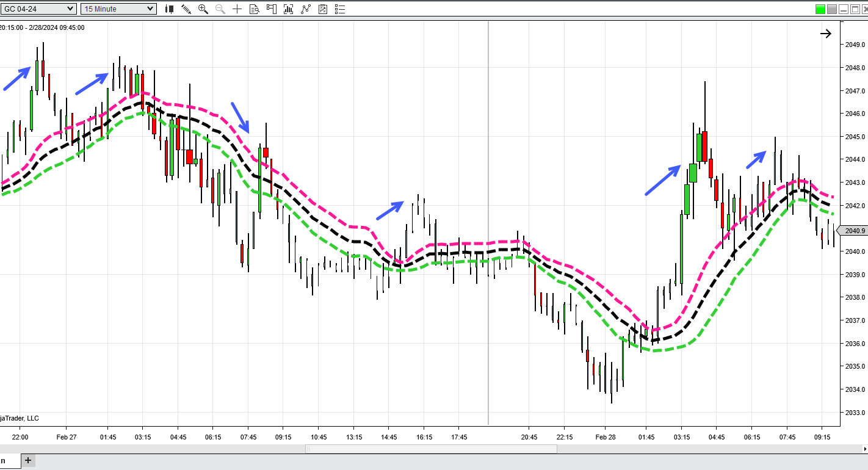Open the indicators bar-chart icon
The height and width of the screenshot is (470, 868).
click(x=289, y=9)
